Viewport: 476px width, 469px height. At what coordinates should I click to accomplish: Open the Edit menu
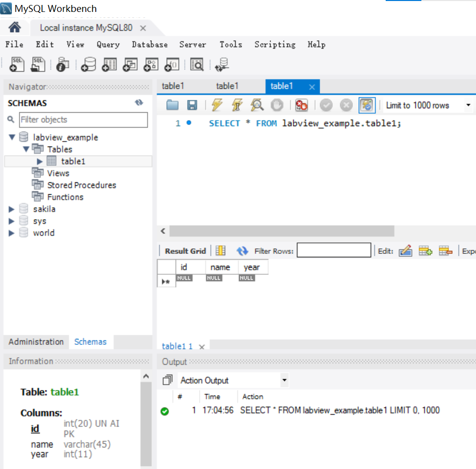pyautogui.click(x=45, y=44)
